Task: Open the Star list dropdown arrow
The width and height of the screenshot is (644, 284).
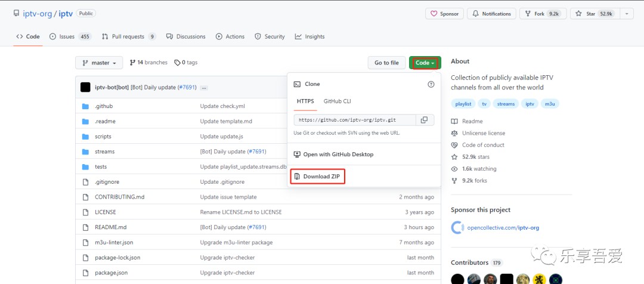Action: point(626,14)
